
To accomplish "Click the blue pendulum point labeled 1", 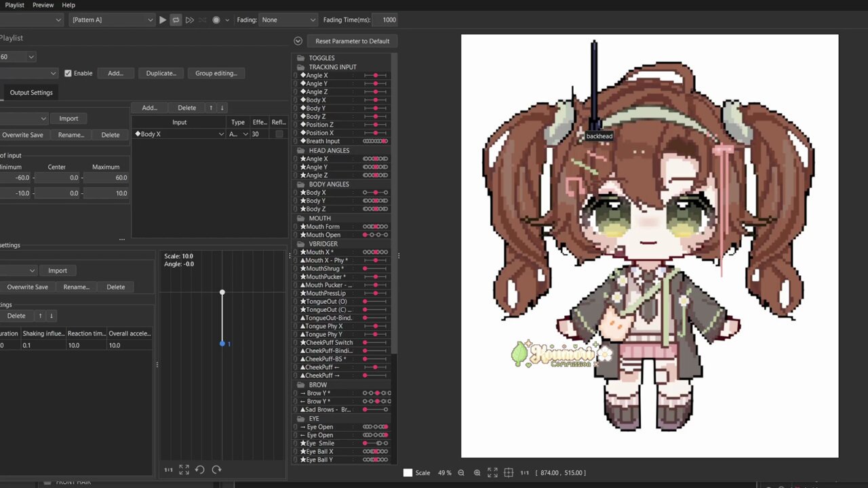I will (222, 344).
